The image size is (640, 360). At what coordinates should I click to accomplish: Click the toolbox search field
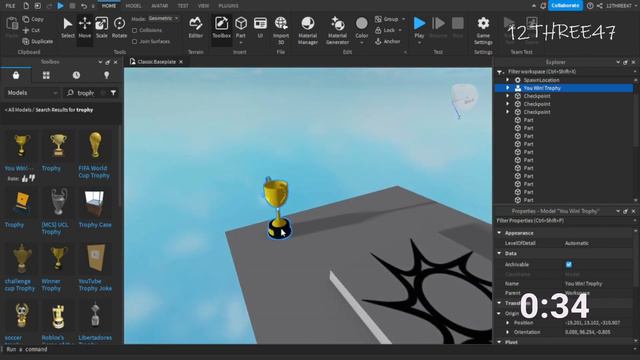(85, 93)
